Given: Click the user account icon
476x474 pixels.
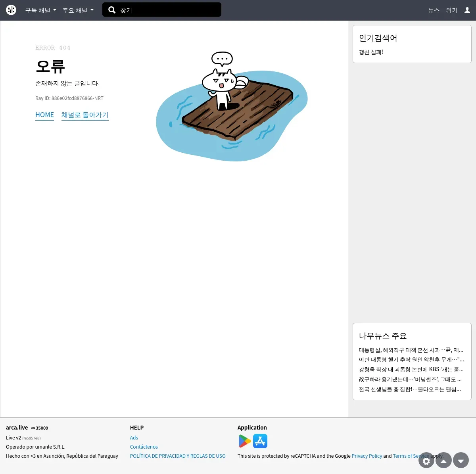Looking at the screenshot, I should [467, 10].
